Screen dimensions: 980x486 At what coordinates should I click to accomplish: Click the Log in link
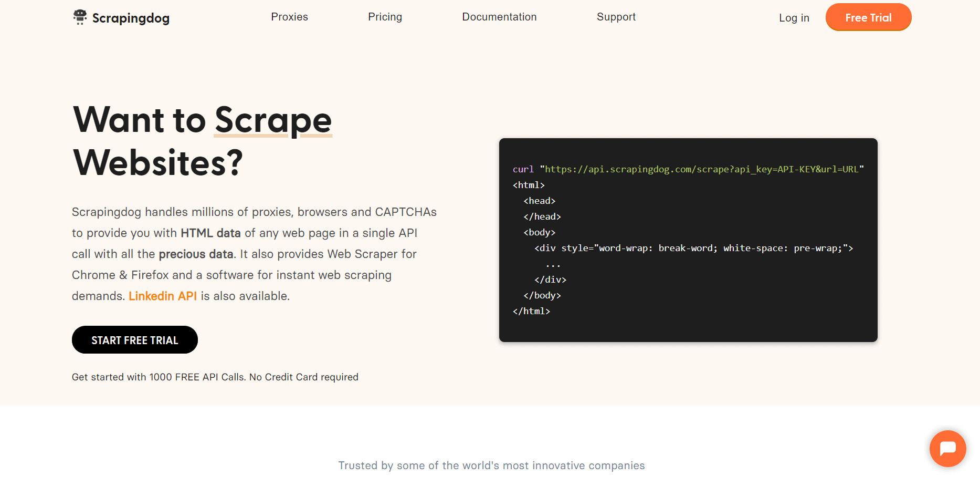[794, 18]
